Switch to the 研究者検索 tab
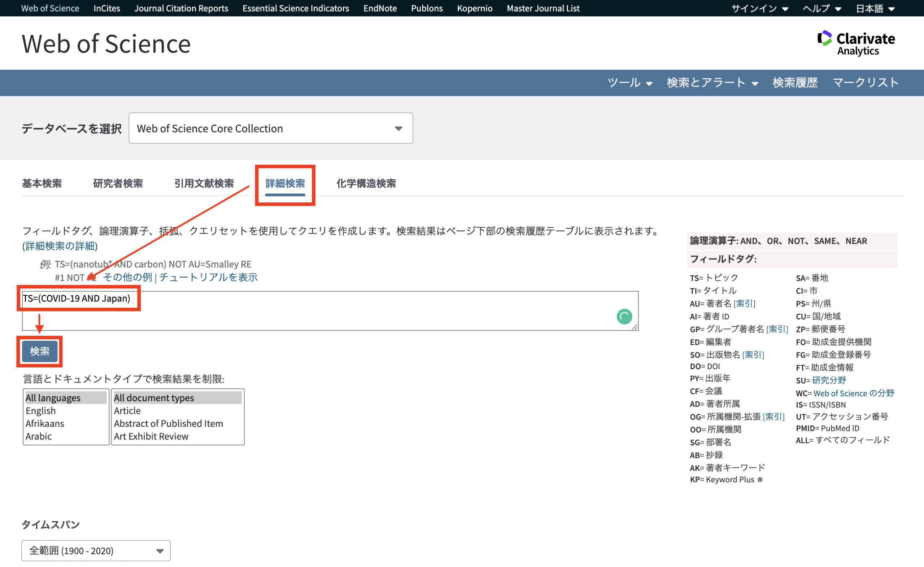924x567 pixels. point(118,183)
